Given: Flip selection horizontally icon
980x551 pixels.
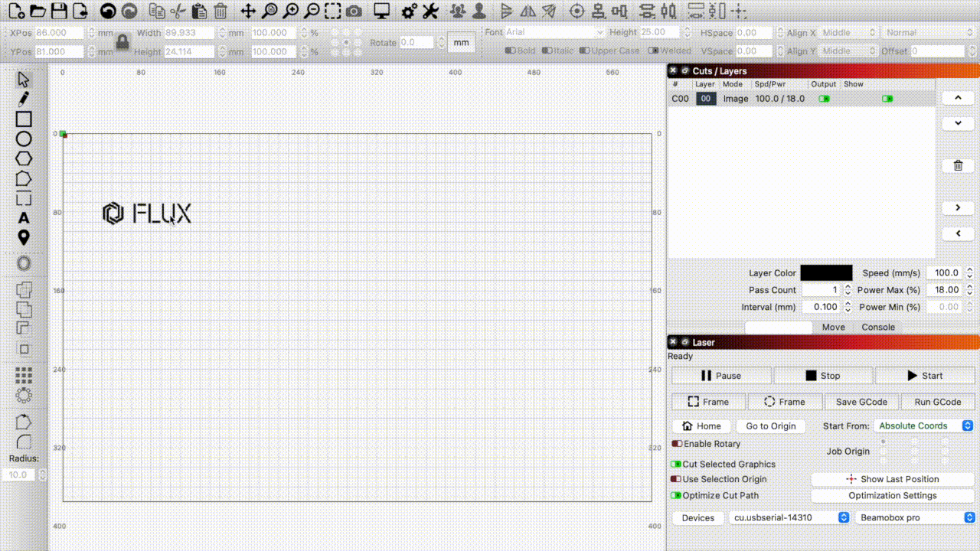Looking at the screenshot, I should click(528, 11).
